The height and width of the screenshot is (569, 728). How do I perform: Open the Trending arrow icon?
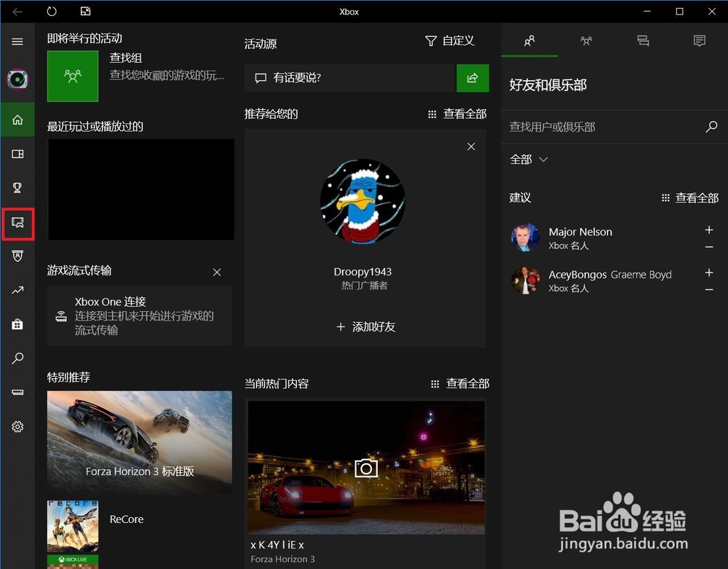coord(17,290)
